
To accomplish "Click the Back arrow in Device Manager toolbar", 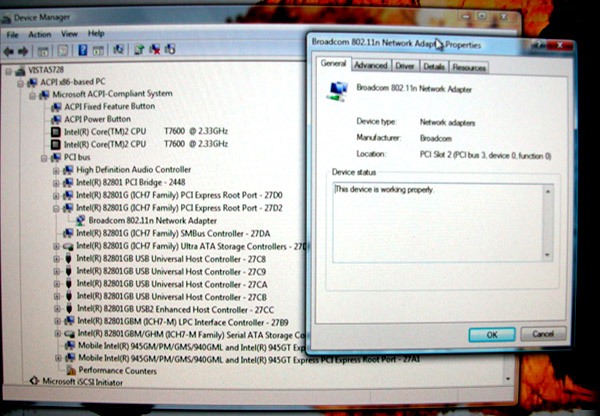I will pos(9,51).
